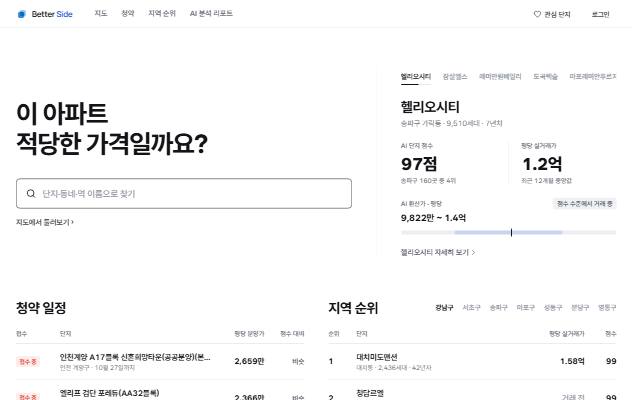Select the 도곡렉슬 apartment tab

(545, 76)
